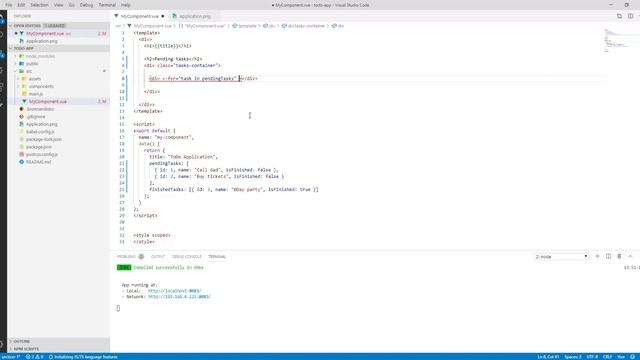Click the git icon beside .gitignore
Screen dimensions: 640x360
point(21,116)
